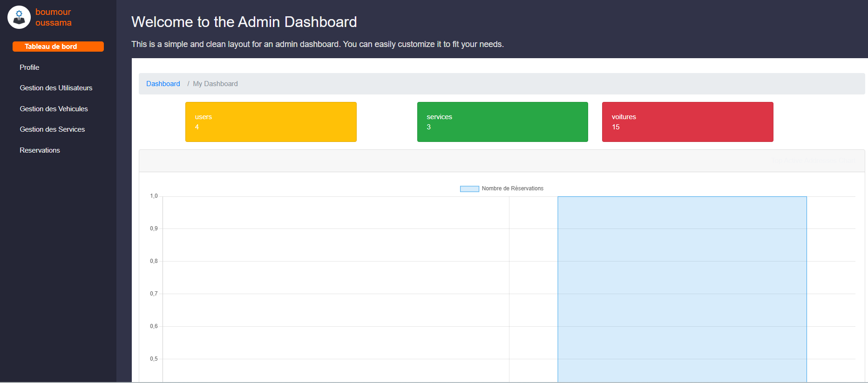Open the Tableau de bord page

[58, 47]
